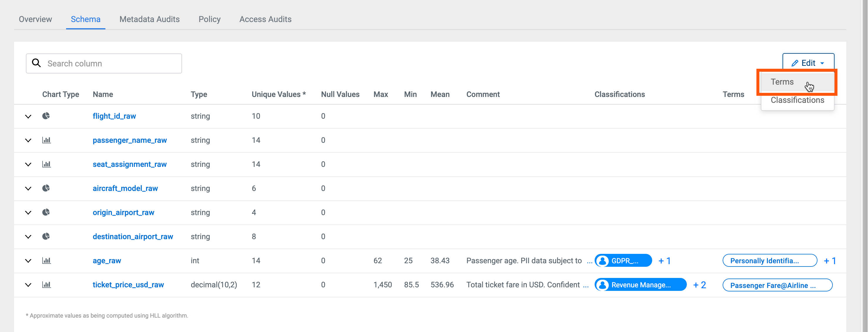This screenshot has width=868, height=332.
Task: Open the Edit dropdown button
Action: click(x=808, y=63)
